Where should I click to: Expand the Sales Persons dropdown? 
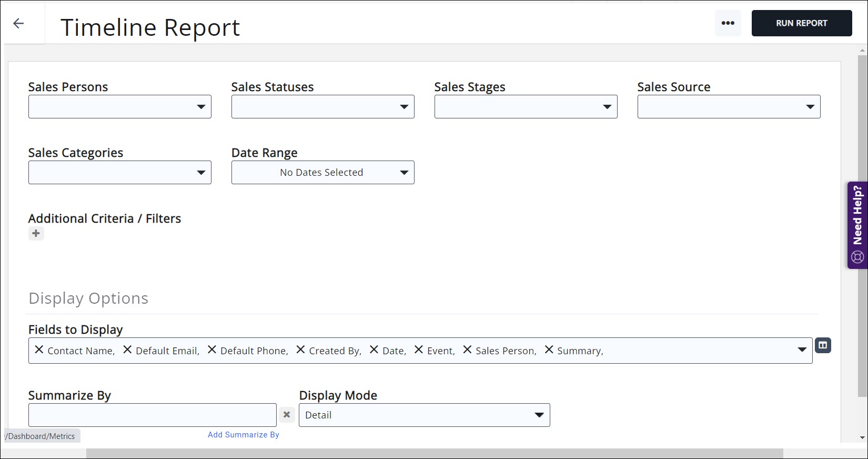pos(120,107)
